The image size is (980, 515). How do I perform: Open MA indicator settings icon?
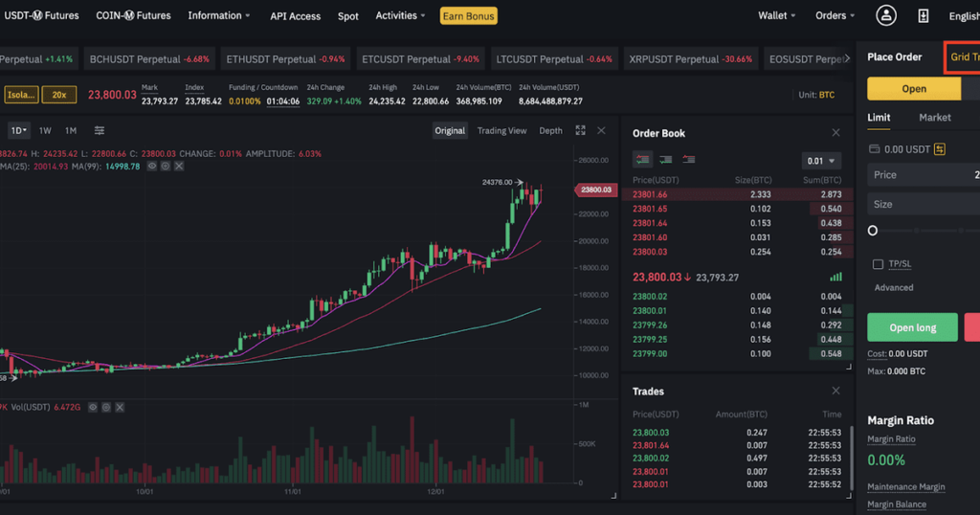coord(165,167)
